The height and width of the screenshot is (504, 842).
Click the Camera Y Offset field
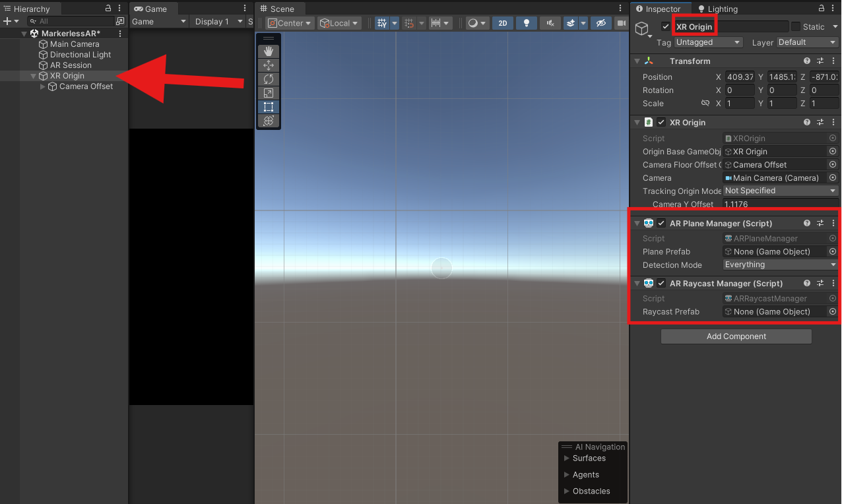pos(781,204)
